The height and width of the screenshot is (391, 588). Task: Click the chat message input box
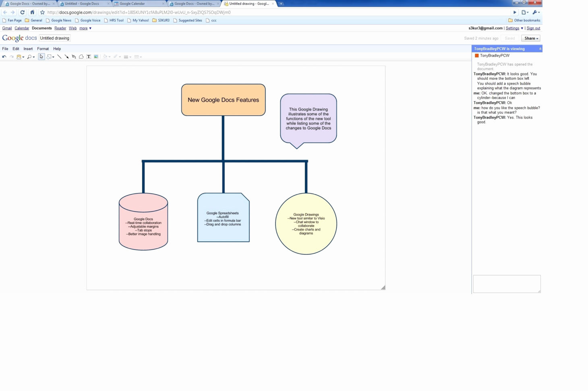[507, 284]
